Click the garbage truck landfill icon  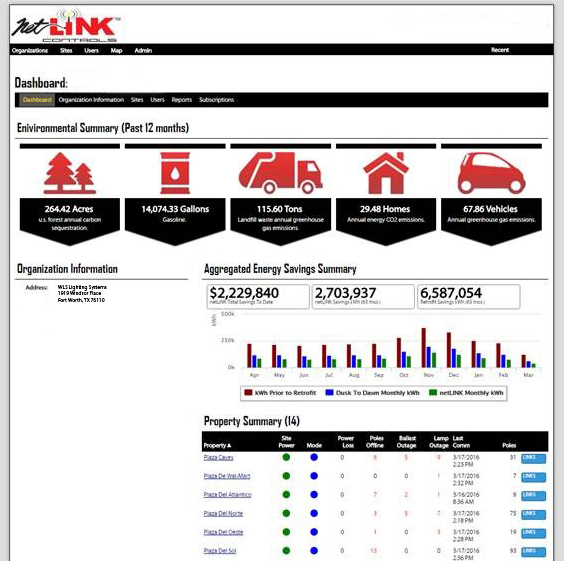click(281, 173)
